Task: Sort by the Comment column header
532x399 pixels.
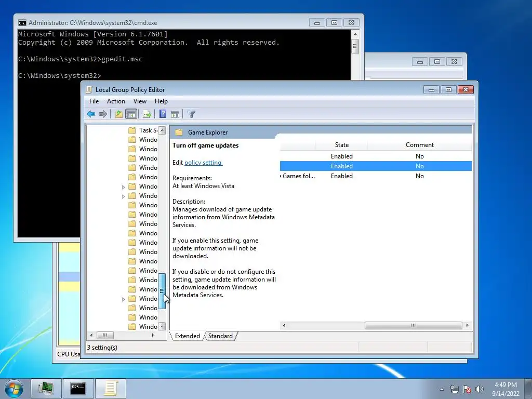Action: click(420, 145)
